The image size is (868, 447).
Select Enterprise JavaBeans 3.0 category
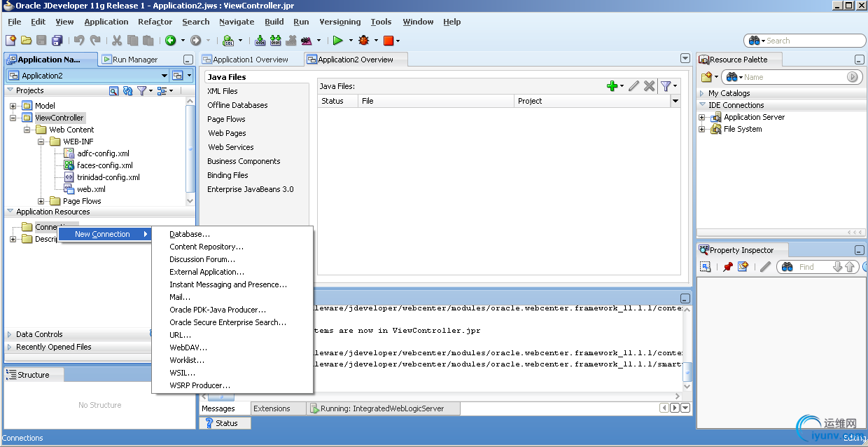251,189
